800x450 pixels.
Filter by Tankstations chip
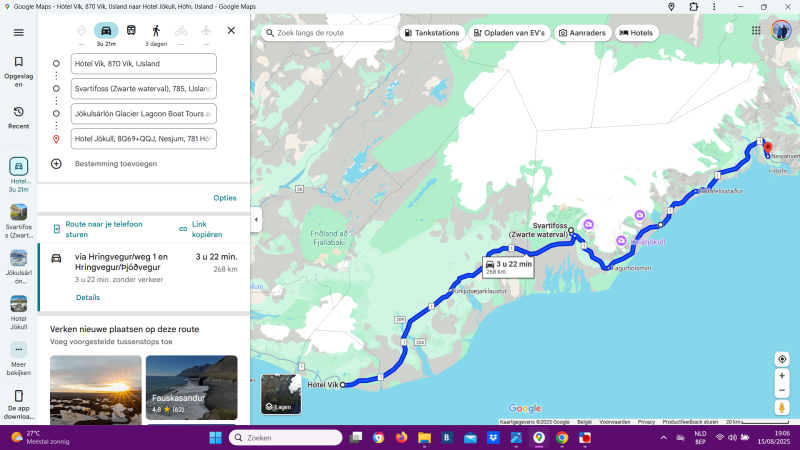tap(432, 33)
